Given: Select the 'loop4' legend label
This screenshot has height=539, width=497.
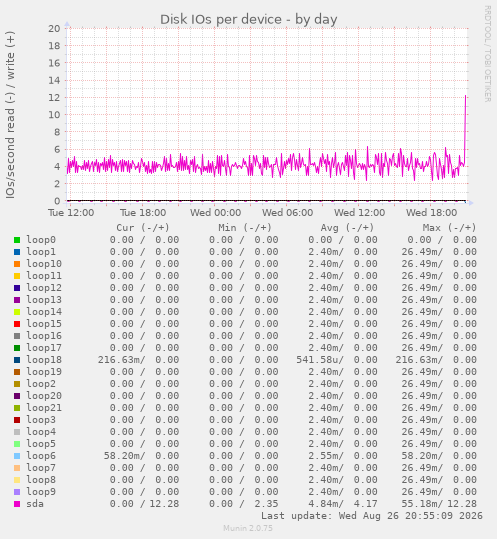Looking at the screenshot, I should [x=41, y=432].
